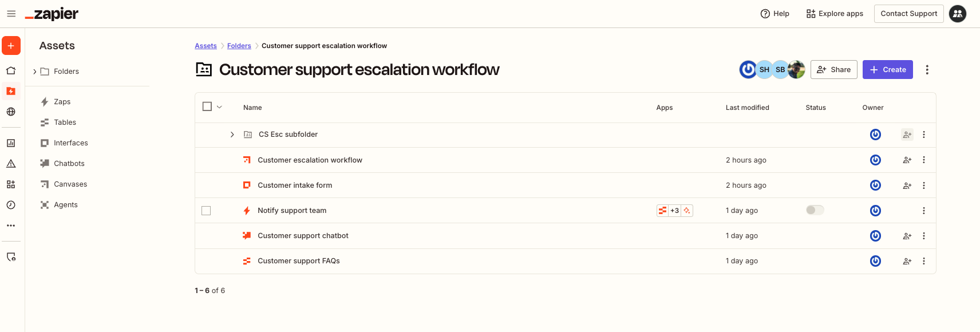Tick the select-all checkbox in table header
980x332 pixels.
[207, 106]
